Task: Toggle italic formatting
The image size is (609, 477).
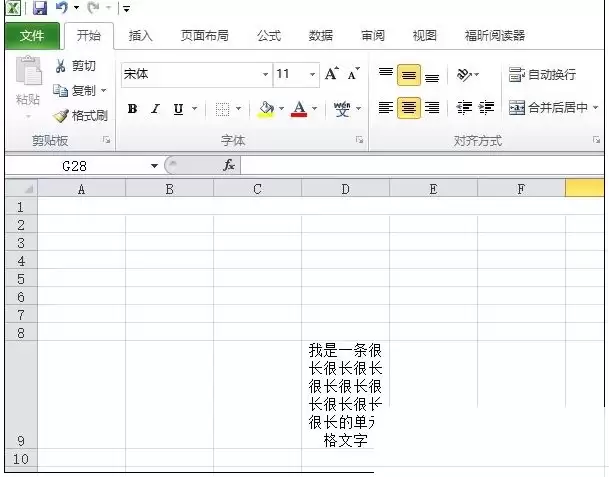Action: click(x=155, y=109)
